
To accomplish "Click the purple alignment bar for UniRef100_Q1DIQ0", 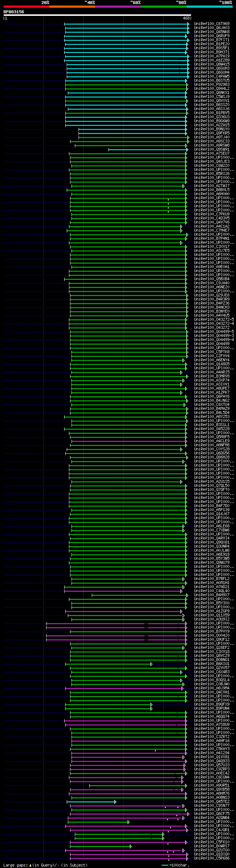I will [128, 854].
